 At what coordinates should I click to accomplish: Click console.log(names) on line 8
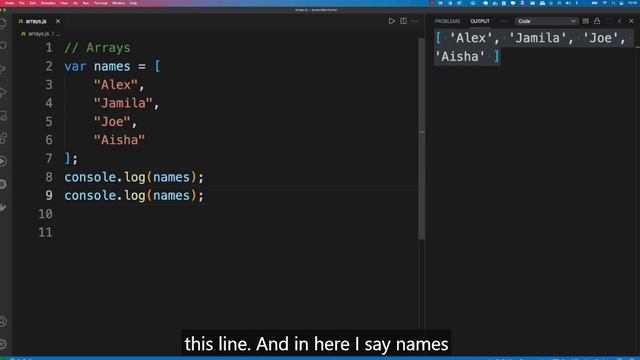[x=134, y=177]
